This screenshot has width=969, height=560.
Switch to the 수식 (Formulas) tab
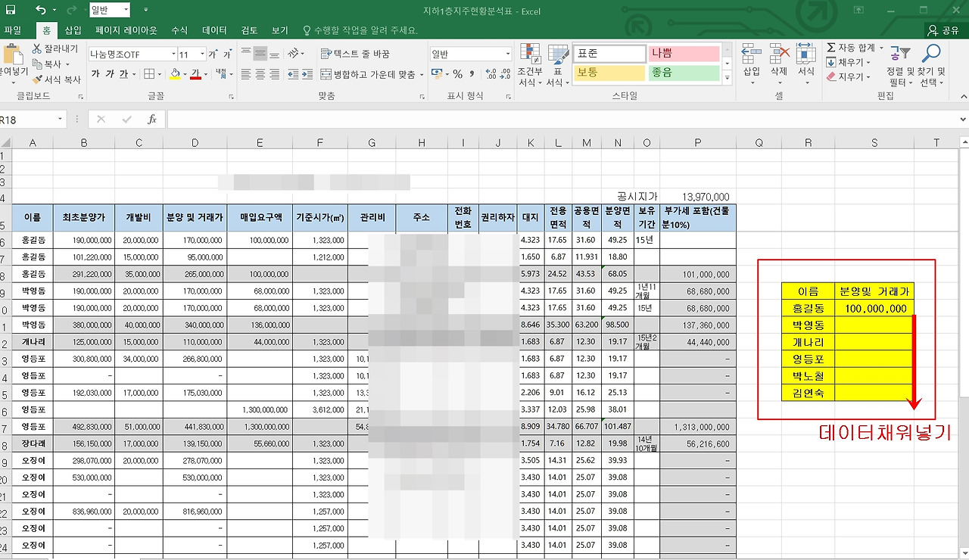(x=179, y=30)
